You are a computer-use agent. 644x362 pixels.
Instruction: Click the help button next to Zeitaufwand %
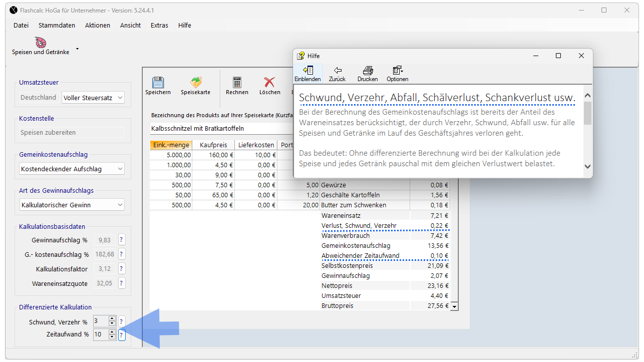click(122, 335)
